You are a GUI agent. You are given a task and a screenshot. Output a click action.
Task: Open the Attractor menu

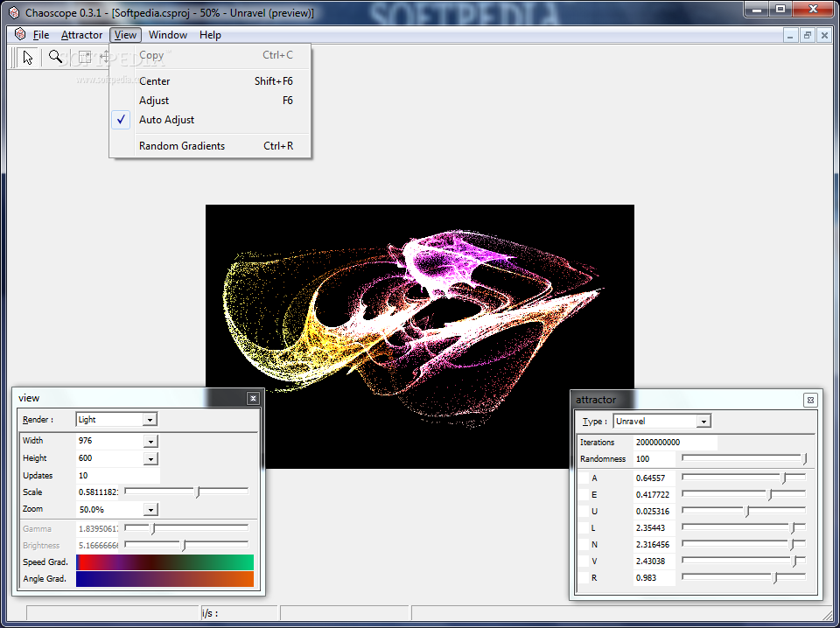81,35
